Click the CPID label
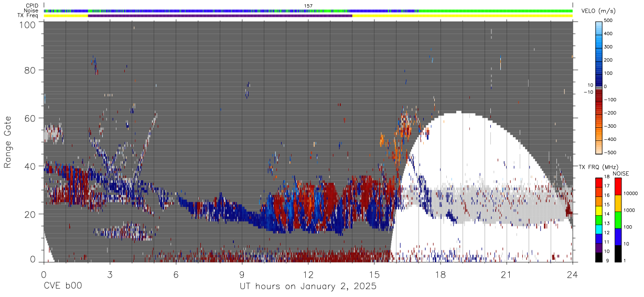 (32, 6)
